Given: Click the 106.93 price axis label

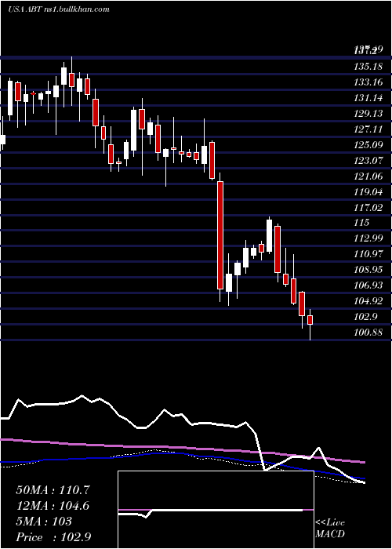Looking at the screenshot, I should coord(368,285).
